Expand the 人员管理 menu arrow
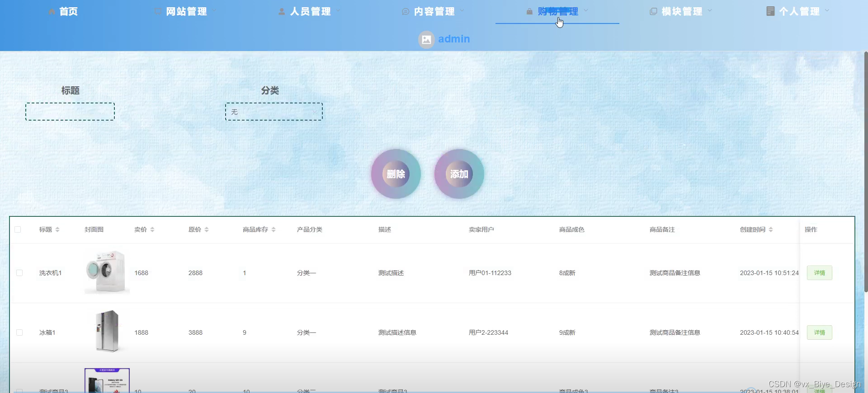 pos(338,10)
